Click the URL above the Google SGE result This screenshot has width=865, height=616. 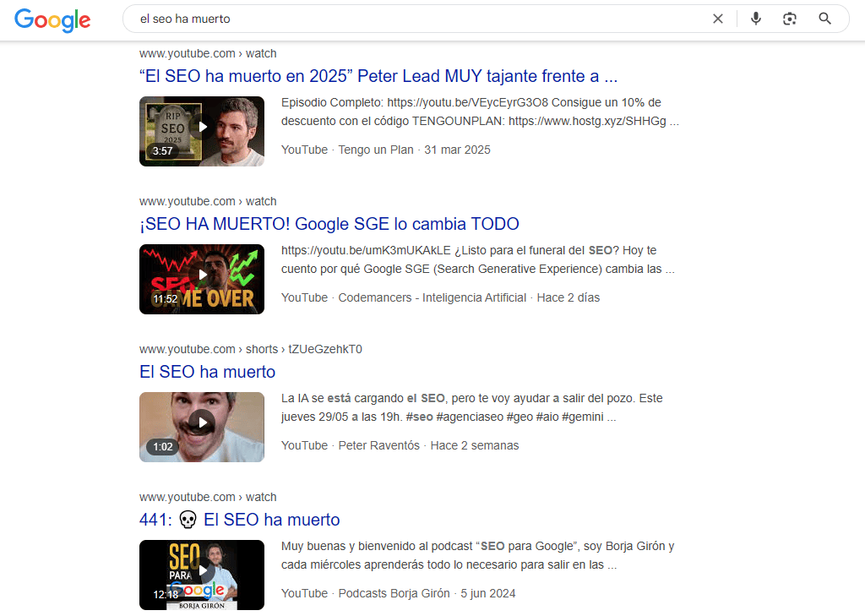208,201
